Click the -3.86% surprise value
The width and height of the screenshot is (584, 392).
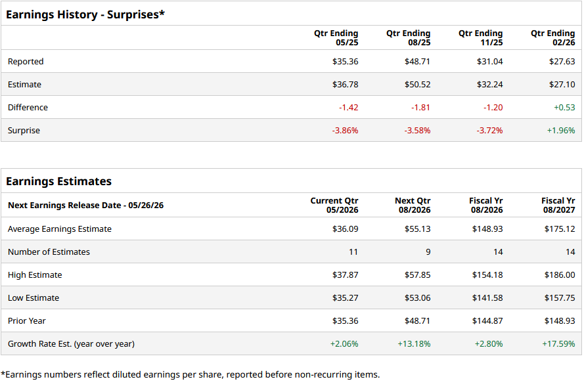click(x=345, y=131)
